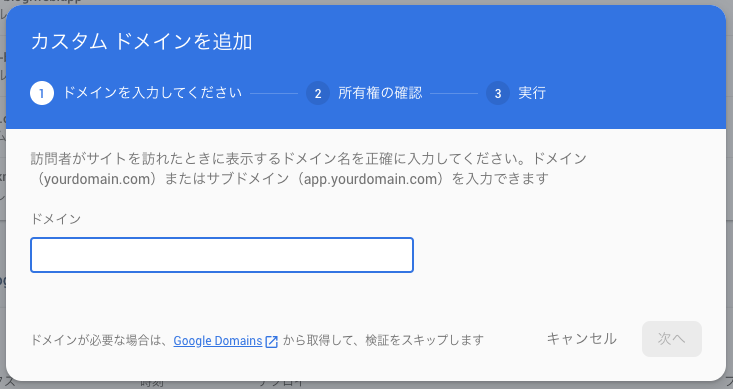Viewport: 733px width, 389px height.
Task: Select the 所有権の確認 step label
Action: click(x=380, y=93)
